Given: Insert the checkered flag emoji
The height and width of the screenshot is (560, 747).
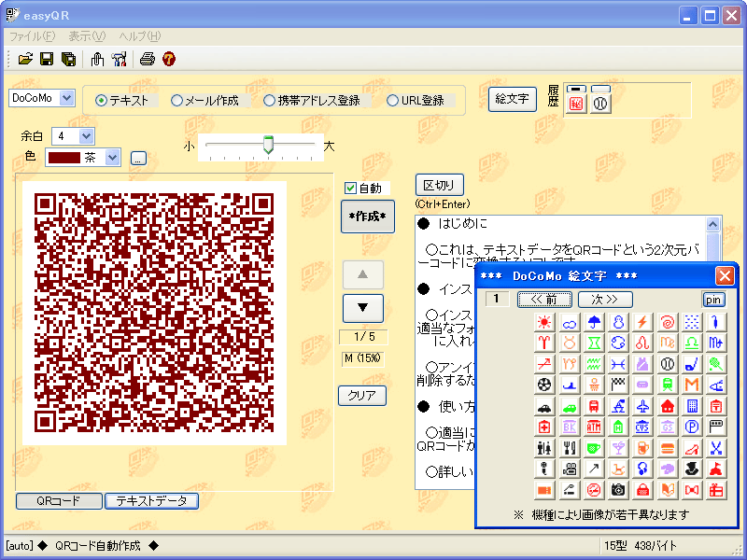Looking at the screenshot, I should 618,385.
